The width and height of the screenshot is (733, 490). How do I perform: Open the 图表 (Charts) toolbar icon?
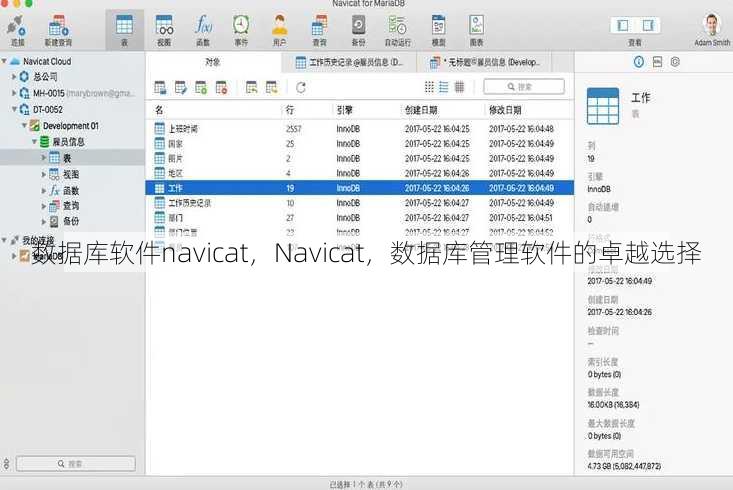pos(476,24)
